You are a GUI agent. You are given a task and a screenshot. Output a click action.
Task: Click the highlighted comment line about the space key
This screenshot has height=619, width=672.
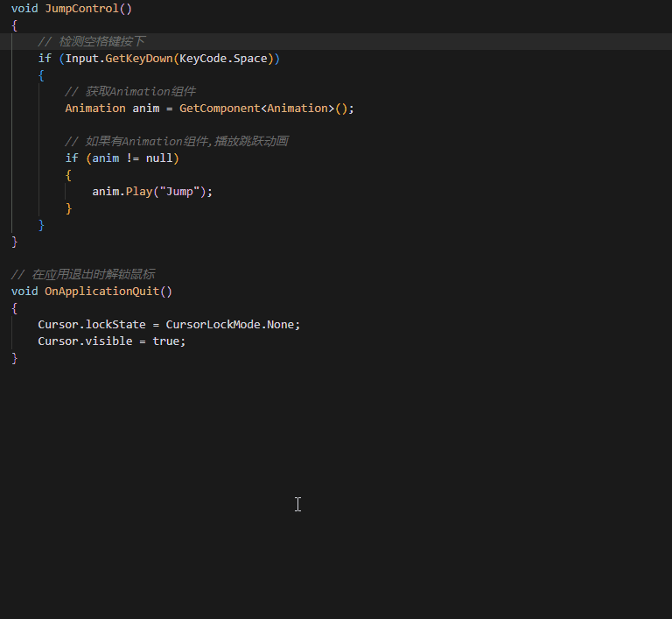pos(92,42)
